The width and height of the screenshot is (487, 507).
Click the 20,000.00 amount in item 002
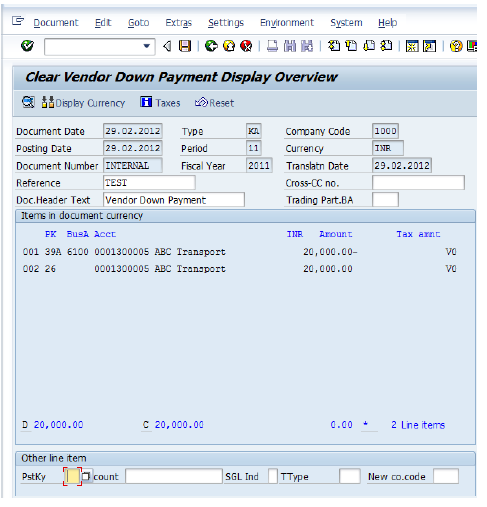click(328, 269)
